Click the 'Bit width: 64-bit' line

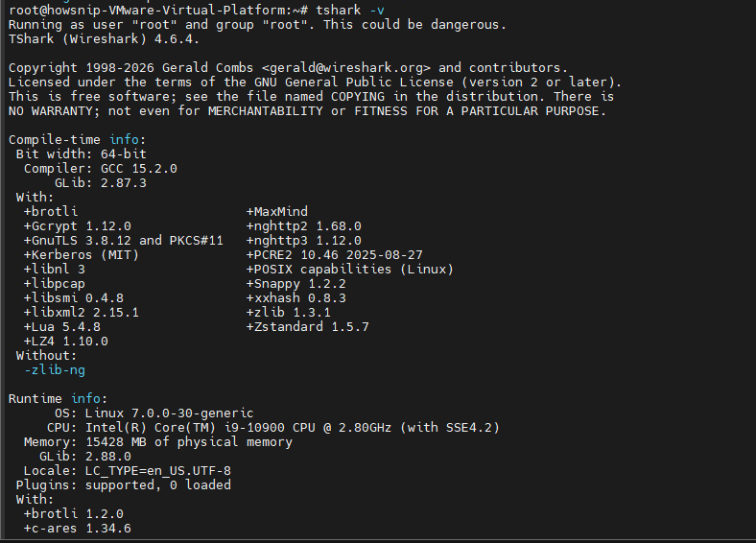tap(81, 154)
